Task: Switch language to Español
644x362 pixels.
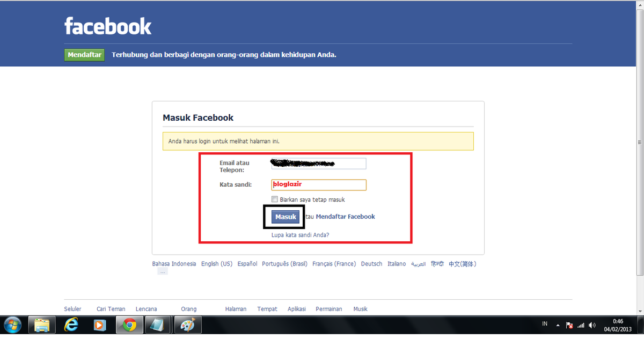Action: pyautogui.click(x=247, y=264)
